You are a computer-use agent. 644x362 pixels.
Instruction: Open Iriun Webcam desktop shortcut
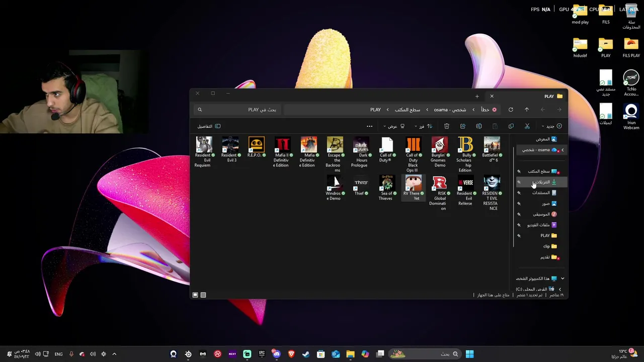click(x=631, y=117)
